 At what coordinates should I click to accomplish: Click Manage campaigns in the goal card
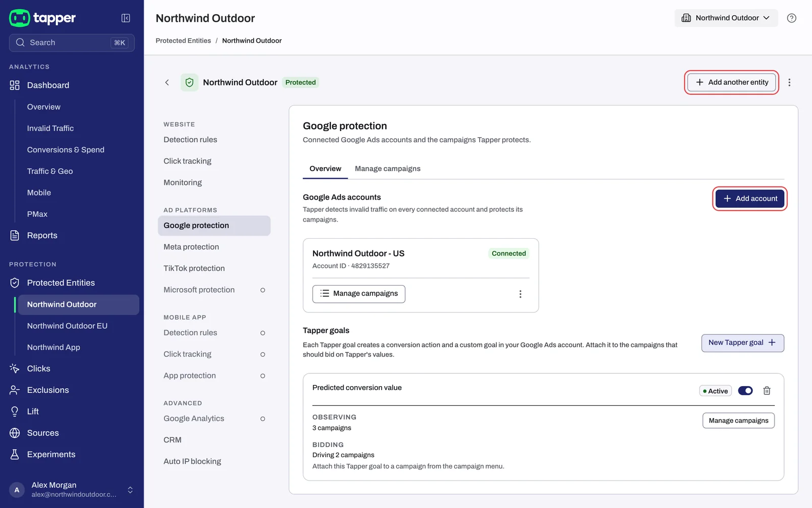[x=738, y=421]
